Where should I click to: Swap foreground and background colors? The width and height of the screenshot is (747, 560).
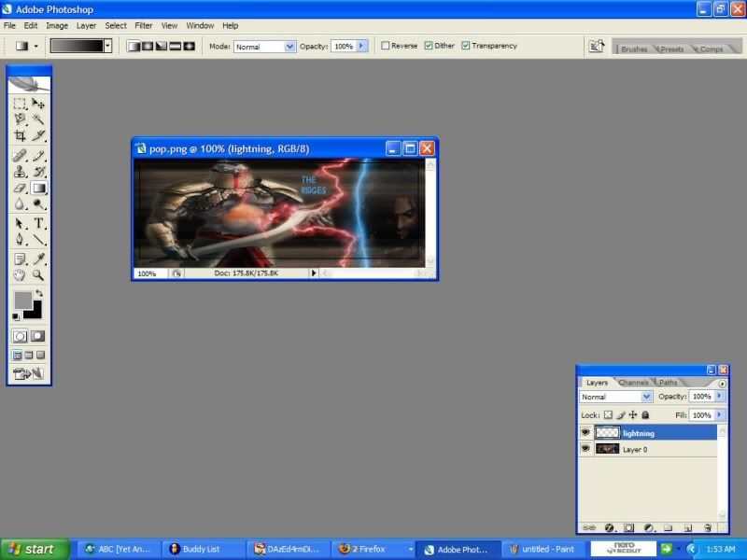click(39, 293)
